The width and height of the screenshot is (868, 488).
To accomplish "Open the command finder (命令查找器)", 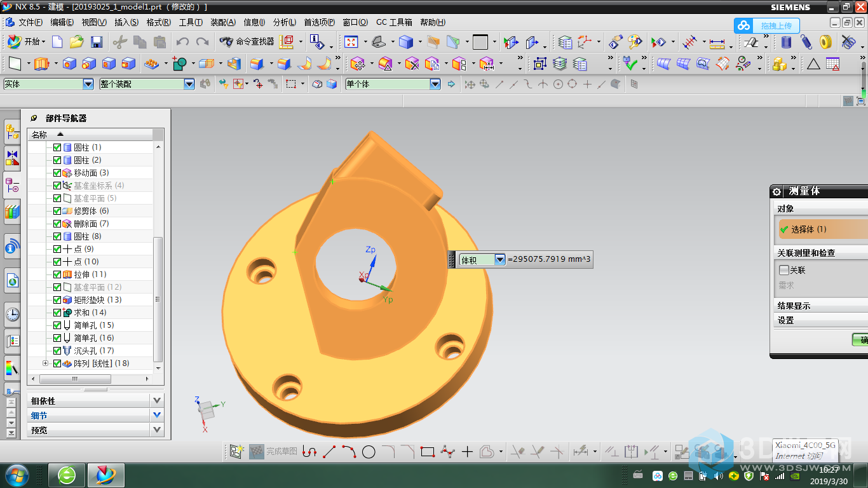I will click(x=247, y=41).
